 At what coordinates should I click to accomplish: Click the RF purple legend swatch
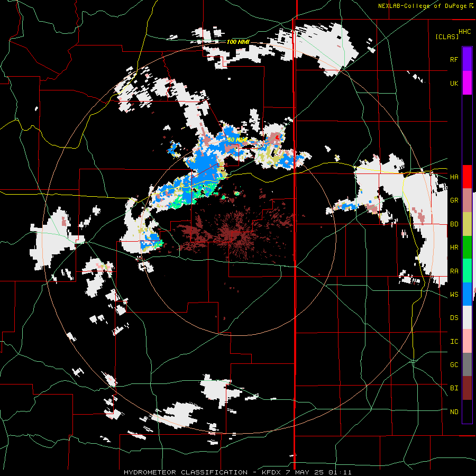(x=467, y=59)
